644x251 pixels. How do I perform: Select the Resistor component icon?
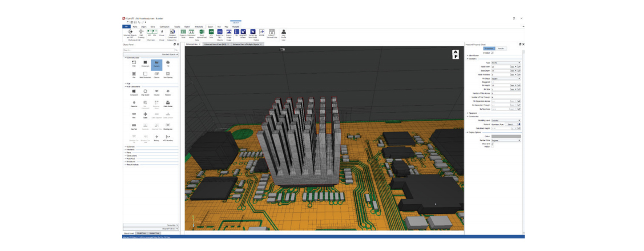[x=168, y=91]
